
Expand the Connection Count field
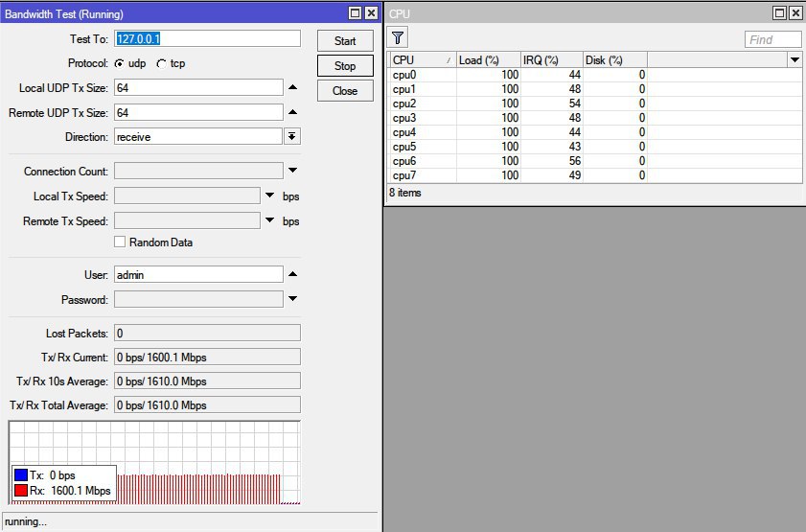292,170
